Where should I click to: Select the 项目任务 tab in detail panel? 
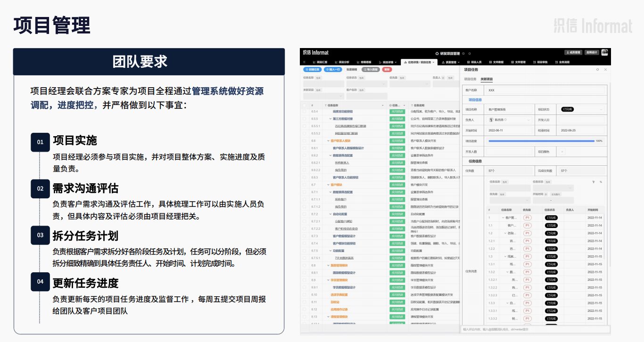471,79
